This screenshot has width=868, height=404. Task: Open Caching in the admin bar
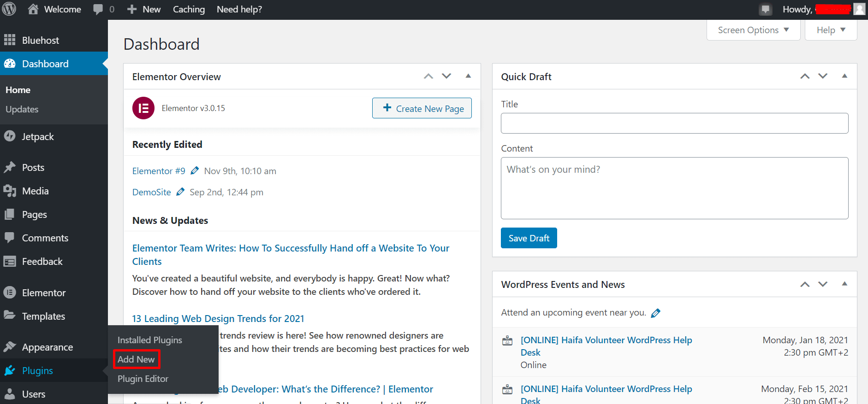tap(189, 9)
